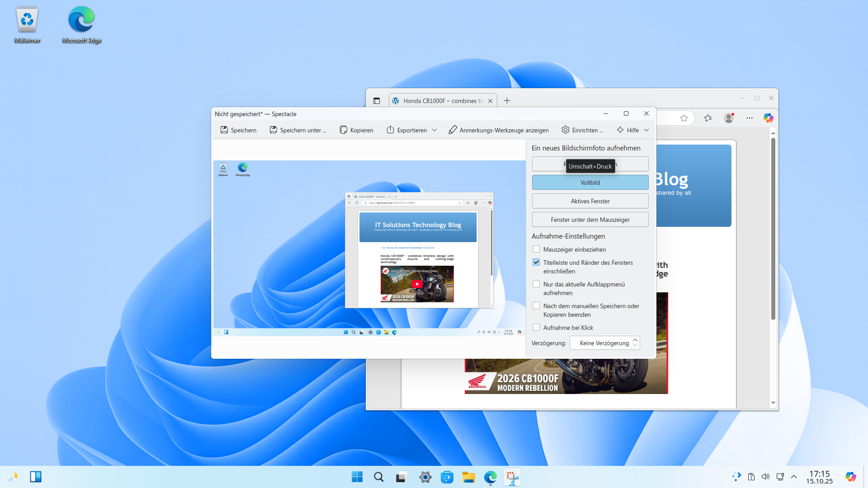
Task: Open Copilot icon in Edge toolbar
Action: pyautogui.click(x=768, y=118)
